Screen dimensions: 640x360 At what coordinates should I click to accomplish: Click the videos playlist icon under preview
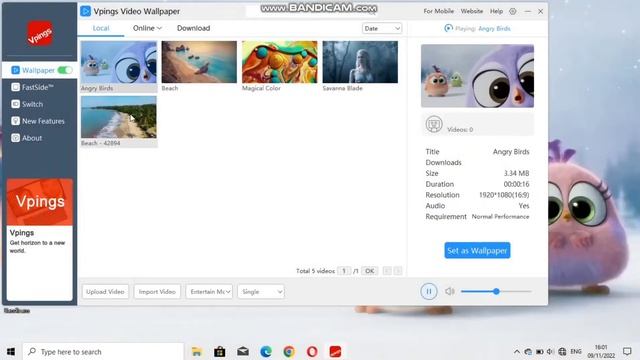[x=434, y=124]
